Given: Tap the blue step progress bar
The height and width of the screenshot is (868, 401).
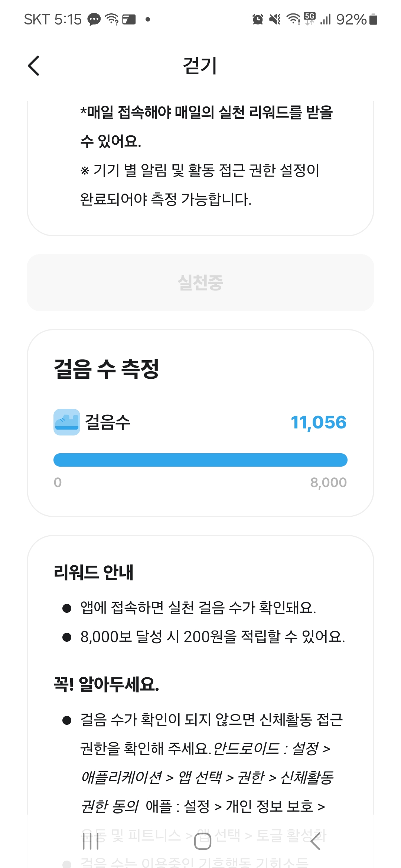Looking at the screenshot, I should click(200, 460).
